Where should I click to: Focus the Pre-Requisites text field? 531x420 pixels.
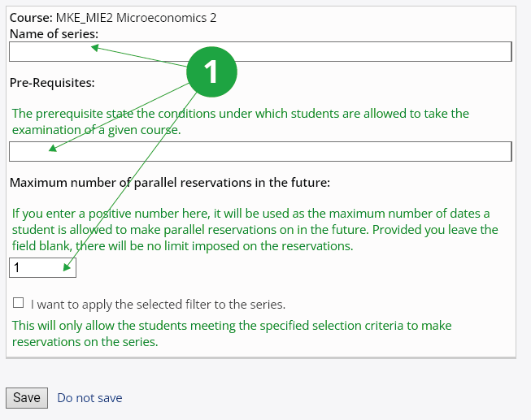[260, 151]
